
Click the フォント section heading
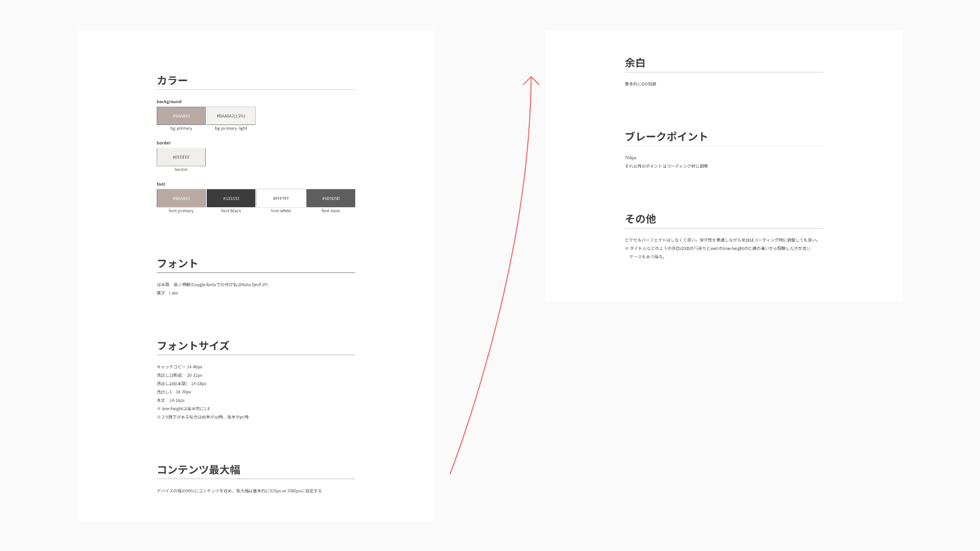[178, 264]
